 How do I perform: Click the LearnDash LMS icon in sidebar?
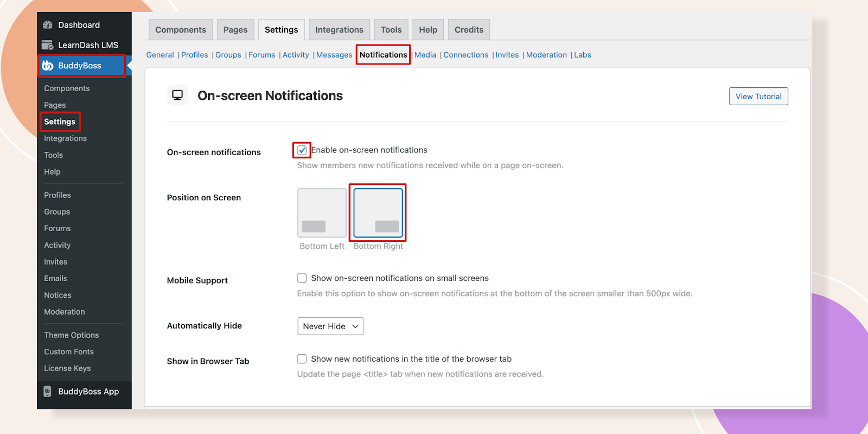coord(48,45)
